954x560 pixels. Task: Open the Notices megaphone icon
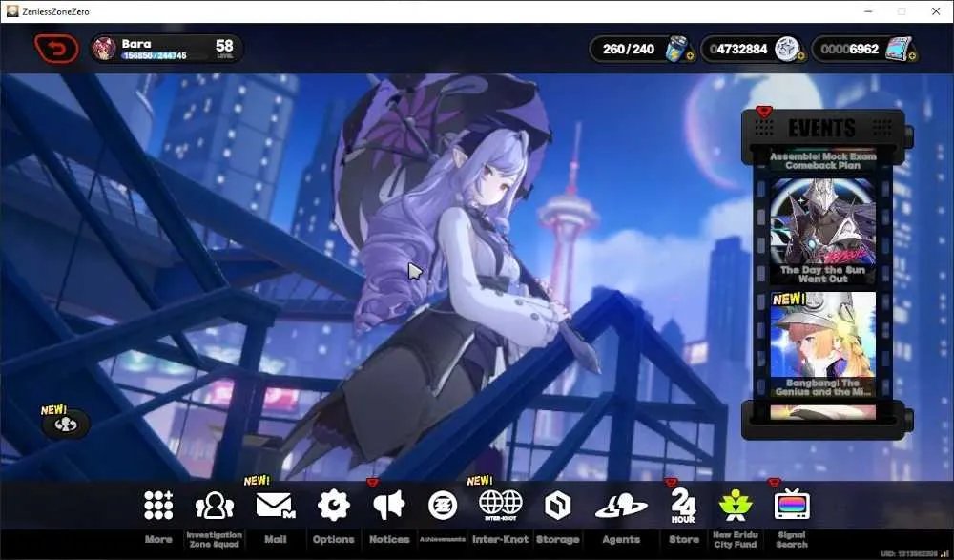click(389, 506)
